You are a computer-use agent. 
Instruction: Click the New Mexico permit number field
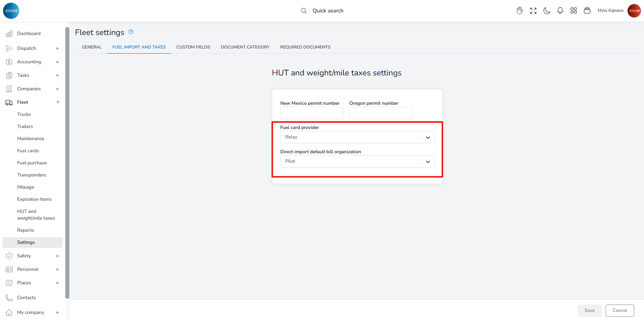312,113
